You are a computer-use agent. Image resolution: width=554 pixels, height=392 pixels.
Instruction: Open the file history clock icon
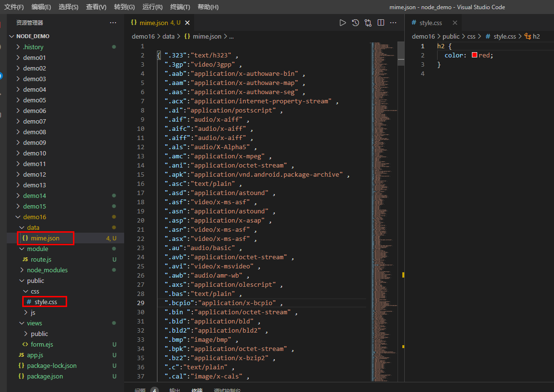(x=355, y=23)
